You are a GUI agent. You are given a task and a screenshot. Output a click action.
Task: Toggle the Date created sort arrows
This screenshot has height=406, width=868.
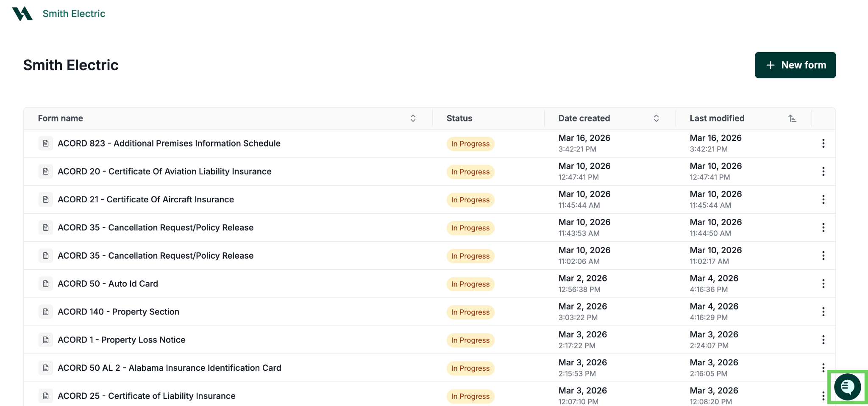[656, 119]
